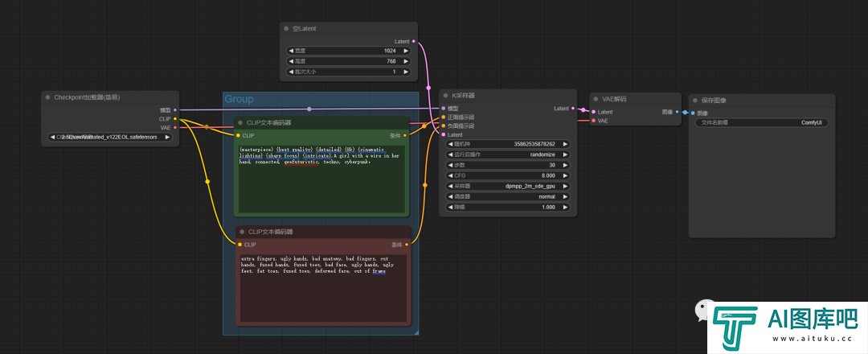Open the 运行后操作 randomize dropdown
The image size is (868, 354).
pos(507,154)
